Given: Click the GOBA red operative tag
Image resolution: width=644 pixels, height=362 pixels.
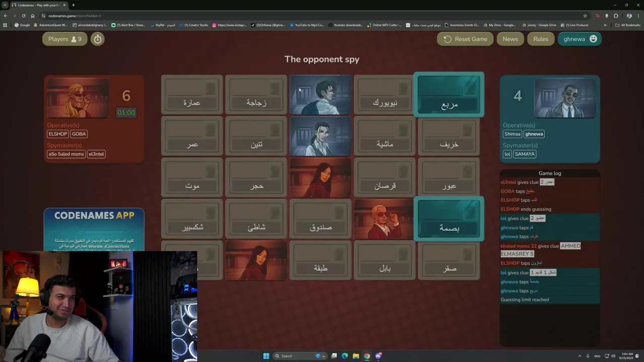Looking at the screenshot, I should pos(79,134).
